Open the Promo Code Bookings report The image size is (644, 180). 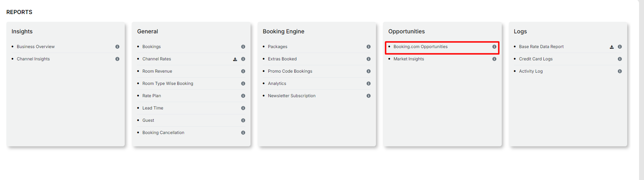coord(290,71)
